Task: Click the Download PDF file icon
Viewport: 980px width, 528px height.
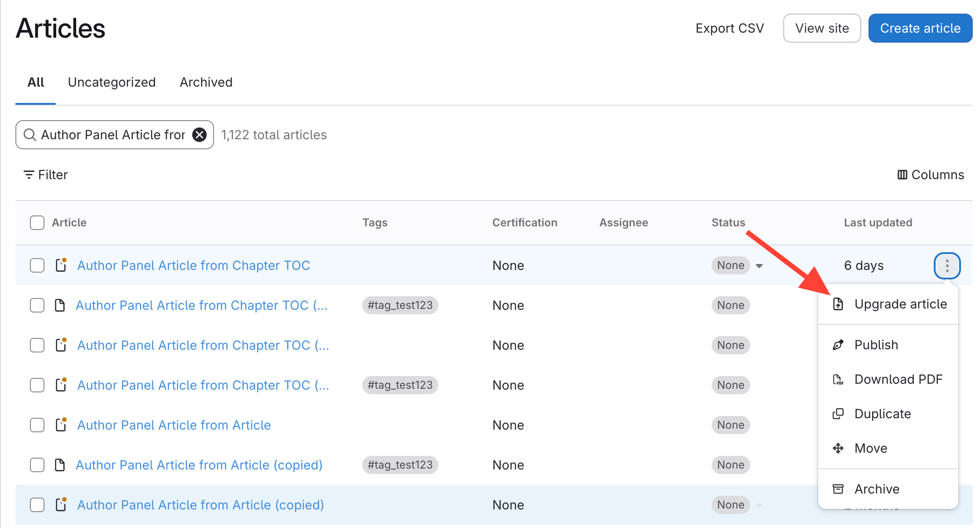Action: pyautogui.click(x=838, y=379)
